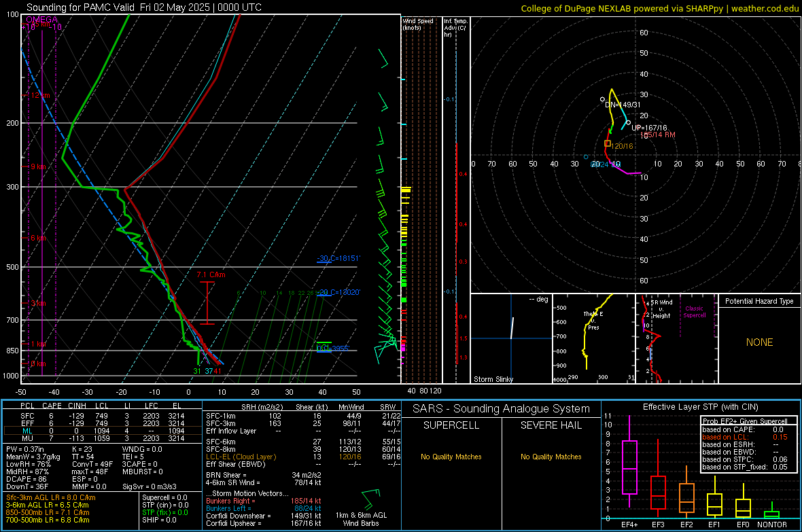Screen dimensions: 802x532
Task: Click the 7.1 C/km lapse rate label
Action: point(211,274)
